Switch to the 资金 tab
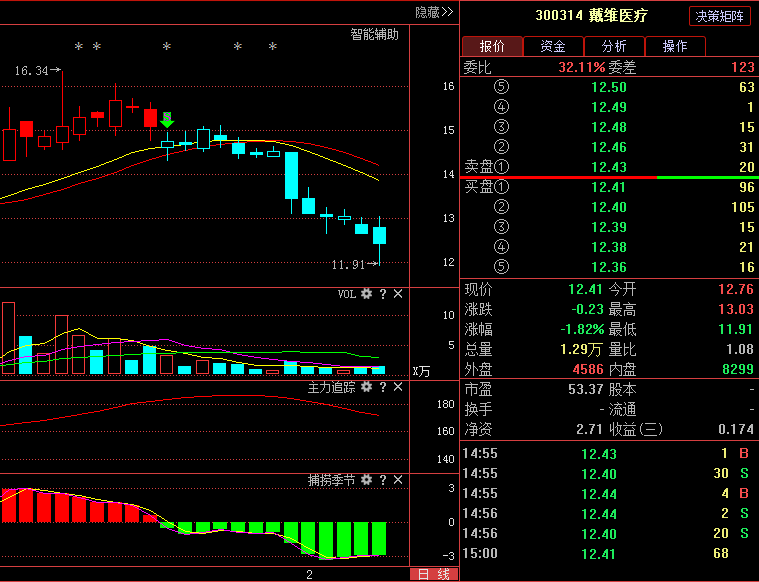759x582 pixels. pyautogui.click(x=553, y=46)
